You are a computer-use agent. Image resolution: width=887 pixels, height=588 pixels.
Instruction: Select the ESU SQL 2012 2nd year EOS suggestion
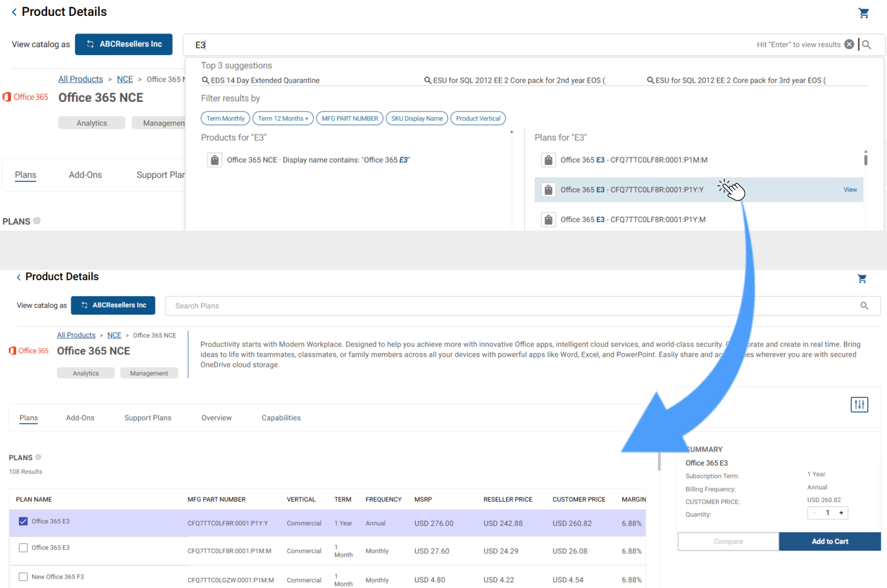(515, 80)
